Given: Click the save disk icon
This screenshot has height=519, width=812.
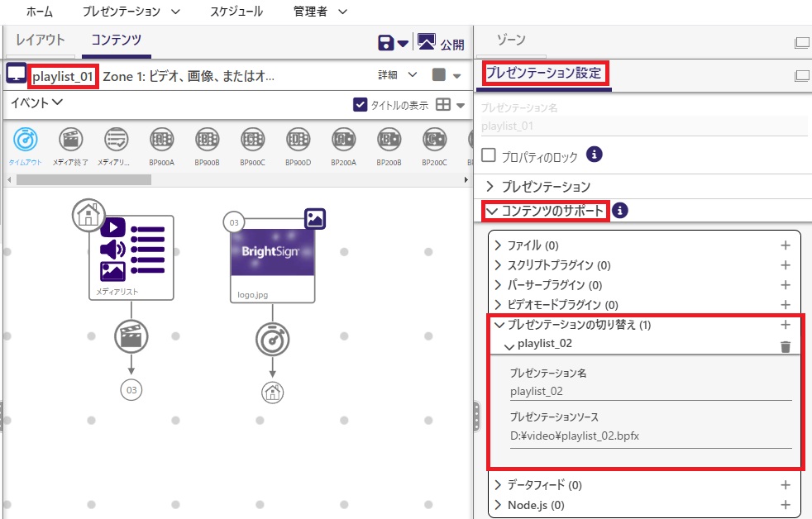Looking at the screenshot, I should 385,43.
